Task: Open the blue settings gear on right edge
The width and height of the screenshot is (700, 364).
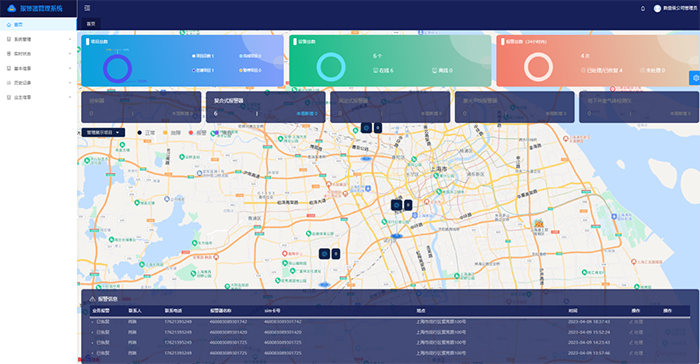Action: tap(695, 78)
